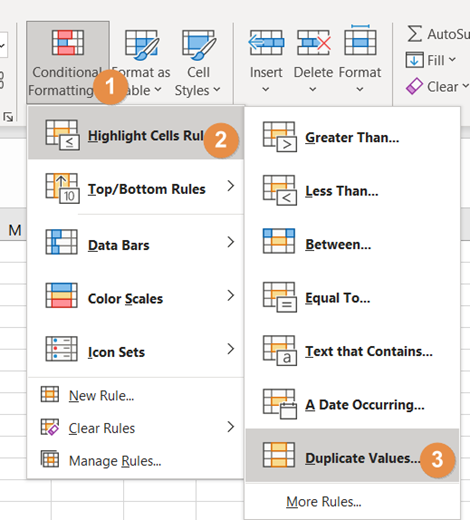Click the Less Than icon
This screenshot has height=520, width=470.
coord(280,191)
